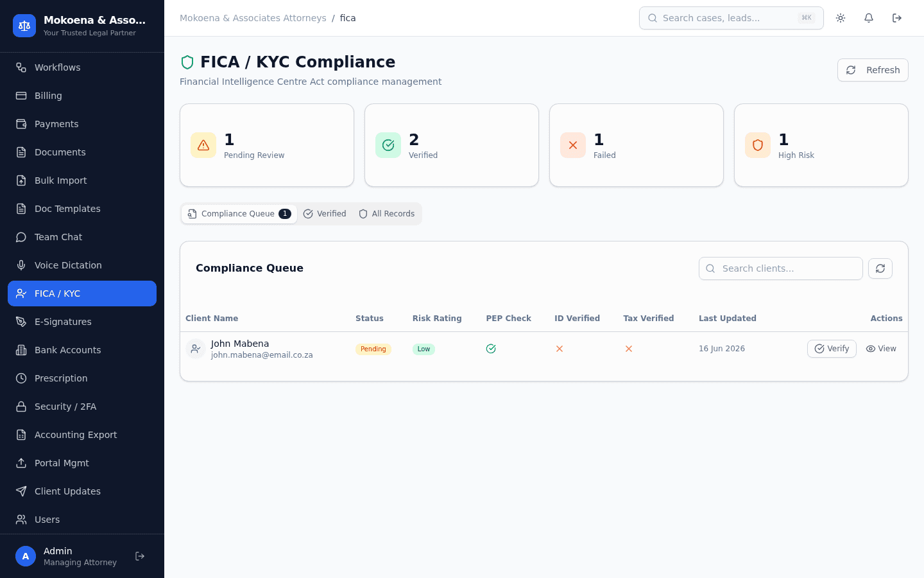This screenshot has height=578, width=924.
Task: Open the Documents section
Action: click(x=82, y=152)
